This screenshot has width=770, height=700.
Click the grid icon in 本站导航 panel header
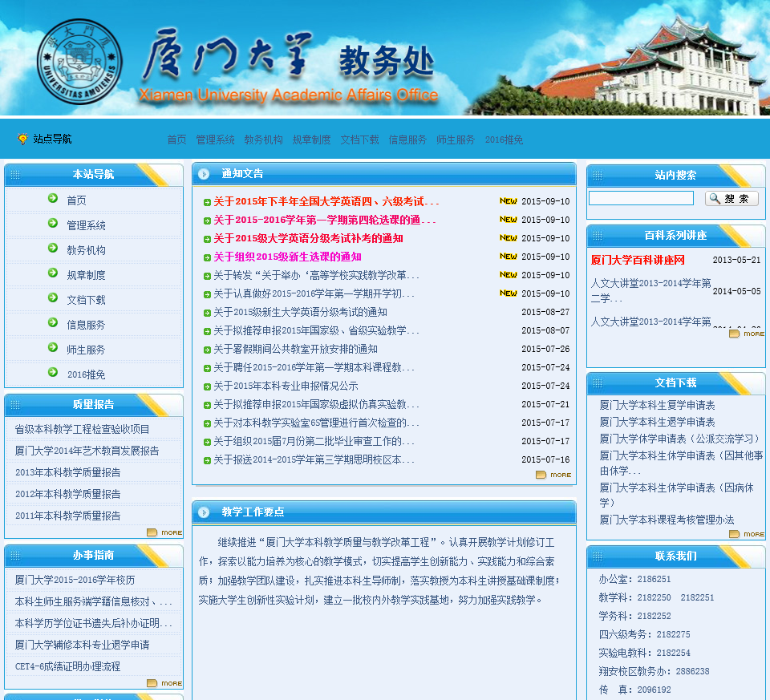click(15, 175)
